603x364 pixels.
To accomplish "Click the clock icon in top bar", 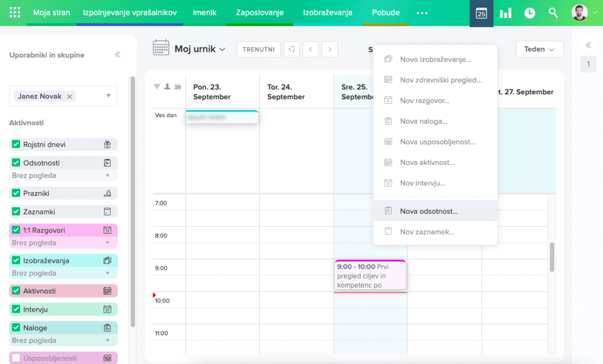I will [x=529, y=13].
